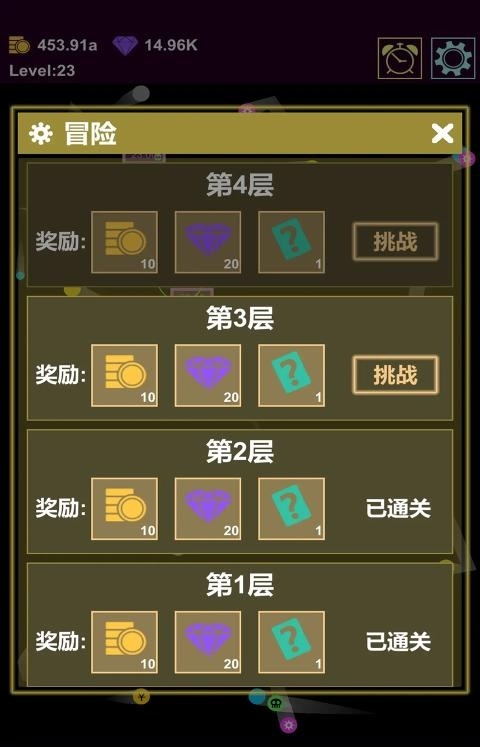Tap the purple gem reward in 第3层
Viewport: 480px width, 747px height.
(x=208, y=375)
